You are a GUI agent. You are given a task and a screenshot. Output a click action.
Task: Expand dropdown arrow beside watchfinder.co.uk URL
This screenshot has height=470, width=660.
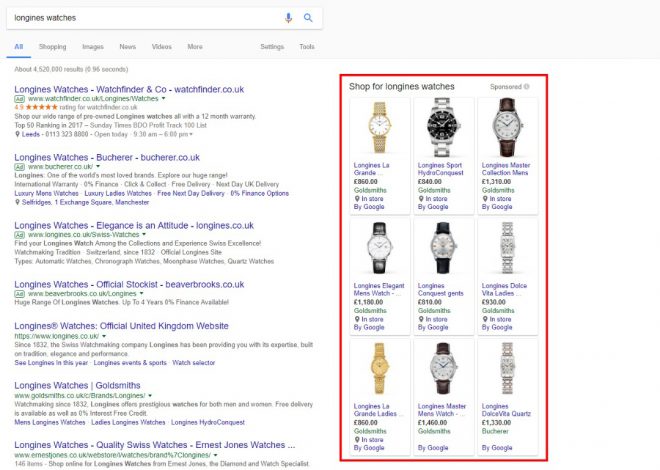(164, 98)
